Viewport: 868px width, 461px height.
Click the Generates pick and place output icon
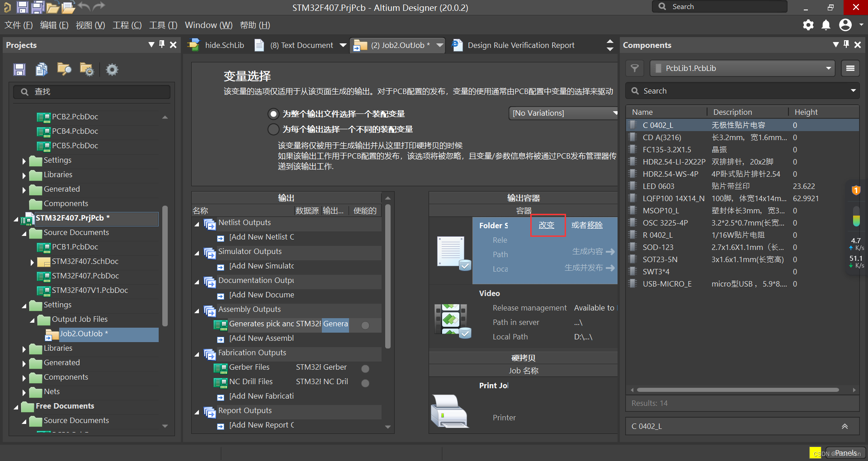tap(221, 325)
